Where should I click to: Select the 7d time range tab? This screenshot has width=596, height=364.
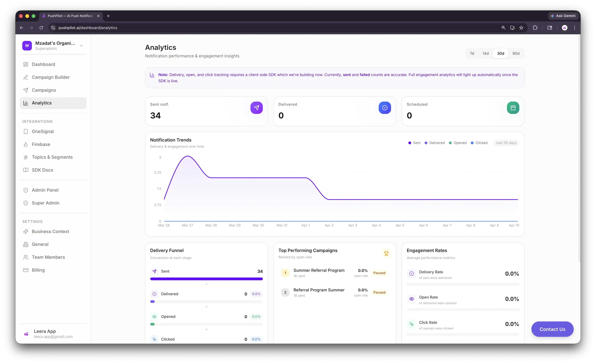tap(472, 53)
